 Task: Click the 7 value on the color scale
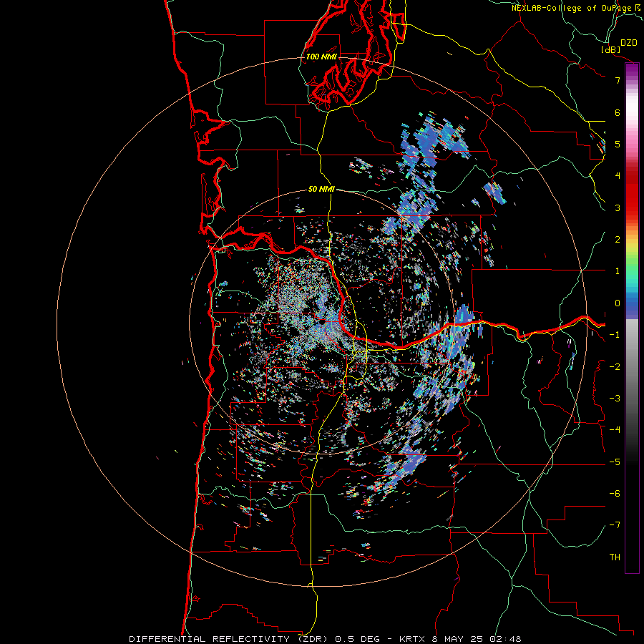(618, 80)
